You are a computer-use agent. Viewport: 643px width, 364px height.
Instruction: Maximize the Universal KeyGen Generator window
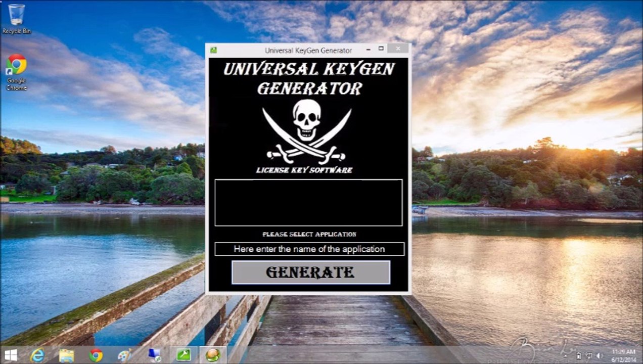point(381,49)
